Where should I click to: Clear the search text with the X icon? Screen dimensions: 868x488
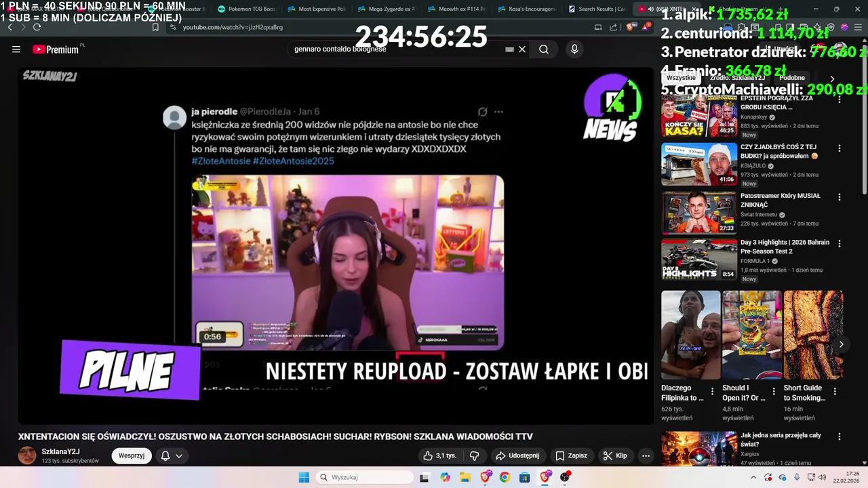(522, 49)
